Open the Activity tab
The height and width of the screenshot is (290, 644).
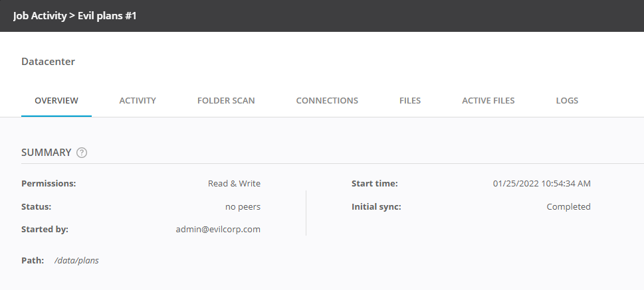pos(138,101)
